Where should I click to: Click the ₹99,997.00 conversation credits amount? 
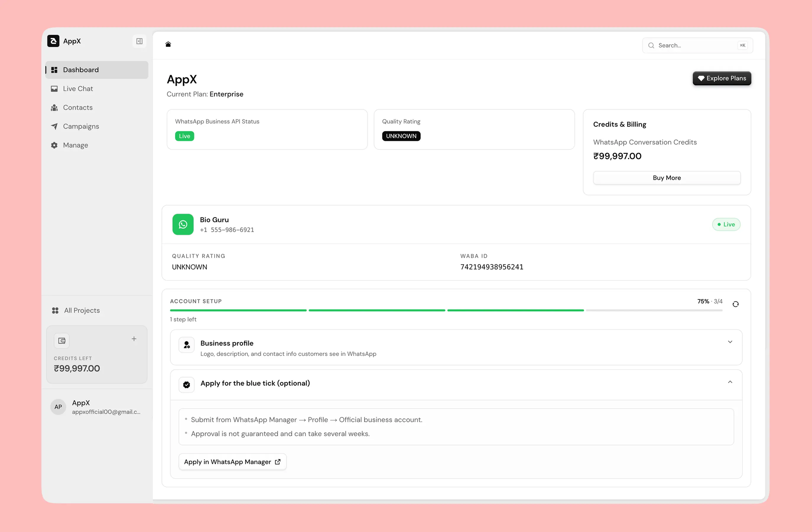[x=617, y=156]
